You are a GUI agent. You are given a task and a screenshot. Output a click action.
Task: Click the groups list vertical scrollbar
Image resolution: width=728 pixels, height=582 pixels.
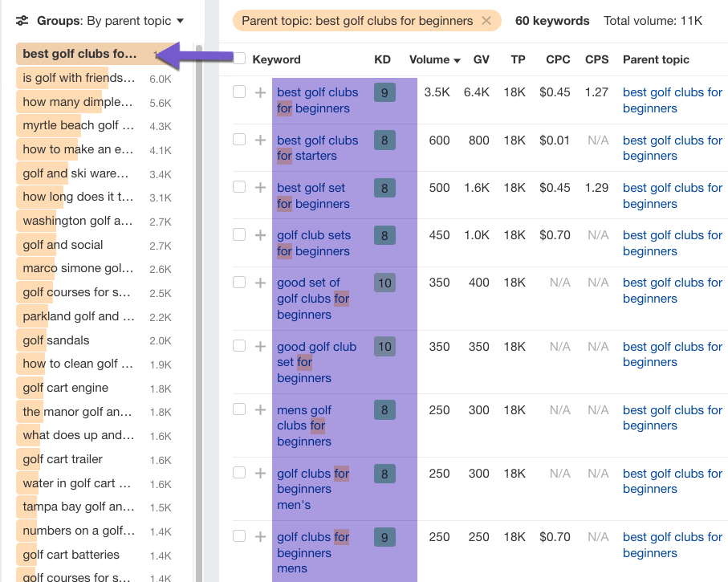coord(199,313)
